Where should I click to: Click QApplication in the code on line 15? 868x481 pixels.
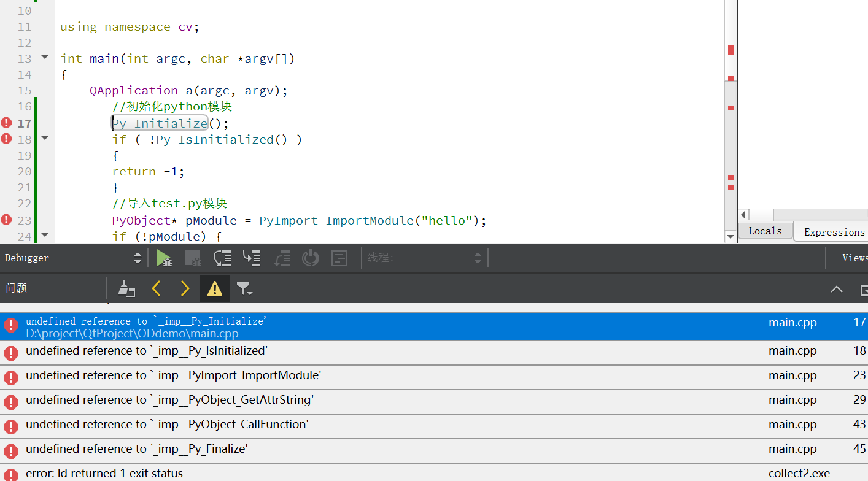(134, 91)
